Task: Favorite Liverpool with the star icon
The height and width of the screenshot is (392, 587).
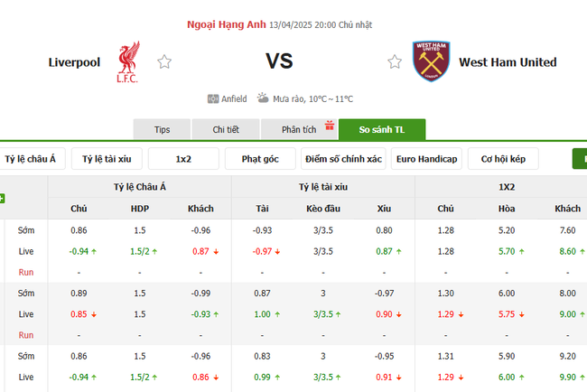Action: [x=164, y=62]
